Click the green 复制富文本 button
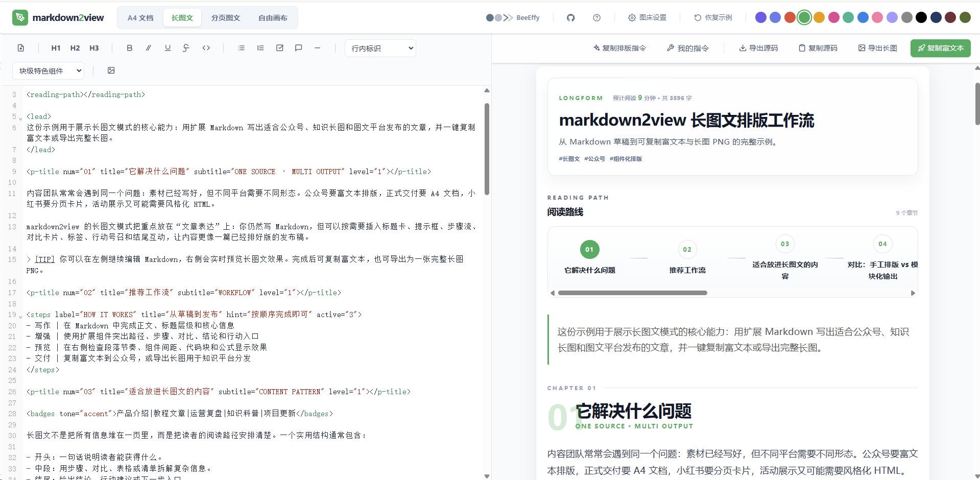Viewport: 980px width, 480px height. pyautogui.click(x=941, y=48)
